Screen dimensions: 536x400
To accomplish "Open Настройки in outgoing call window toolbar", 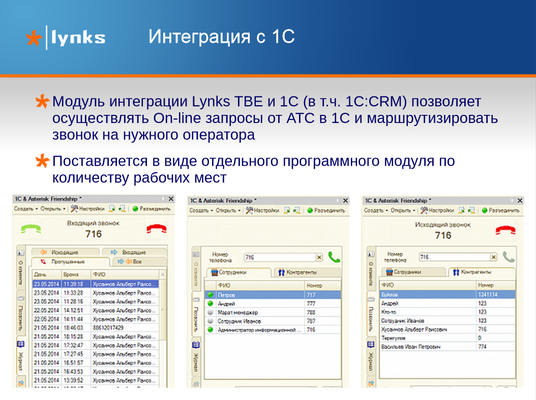I will pyautogui.click(x=437, y=210).
